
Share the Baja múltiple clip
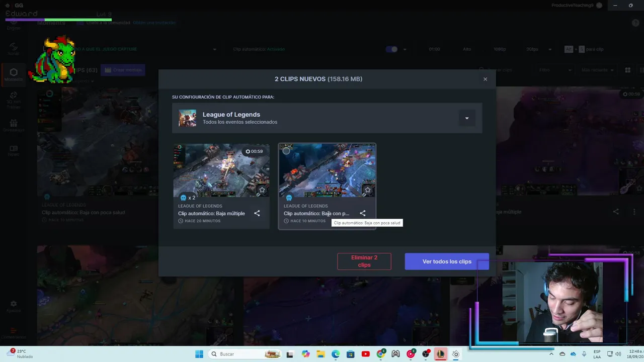257,213
